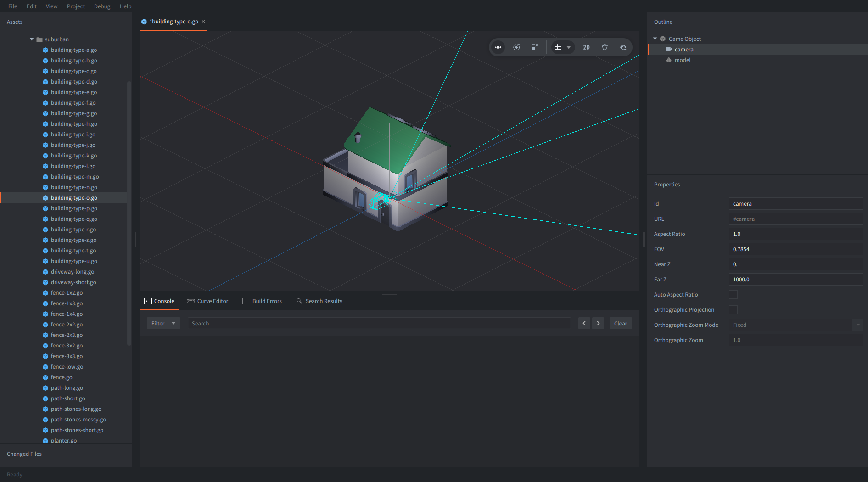
Task: Select the Rotate tool in viewport toolbar
Action: point(516,47)
